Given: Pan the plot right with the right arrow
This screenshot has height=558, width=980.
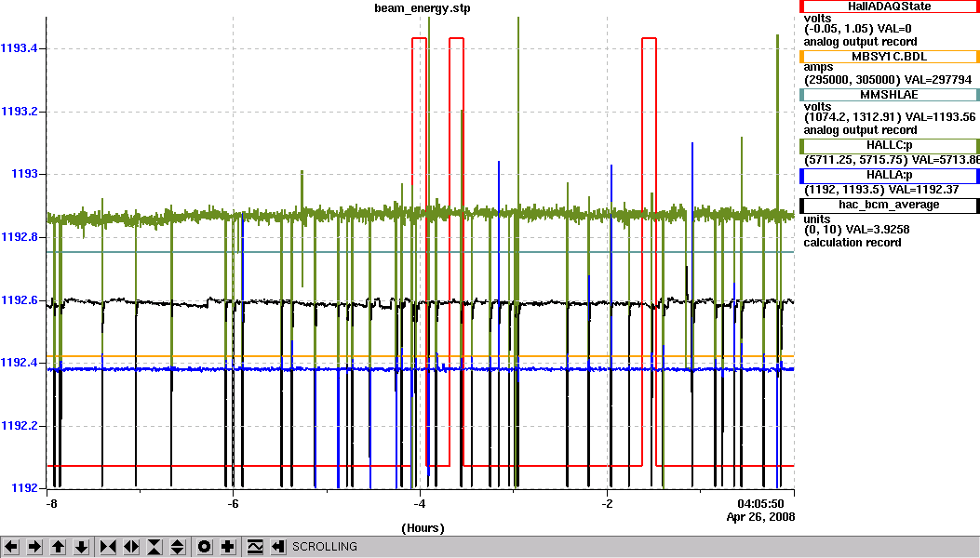Looking at the screenshot, I should [x=35, y=547].
